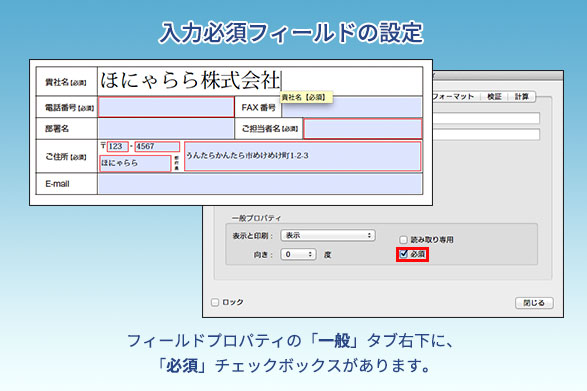Click the E-mail input field
This screenshot has width=587, height=391.
coord(260,184)
